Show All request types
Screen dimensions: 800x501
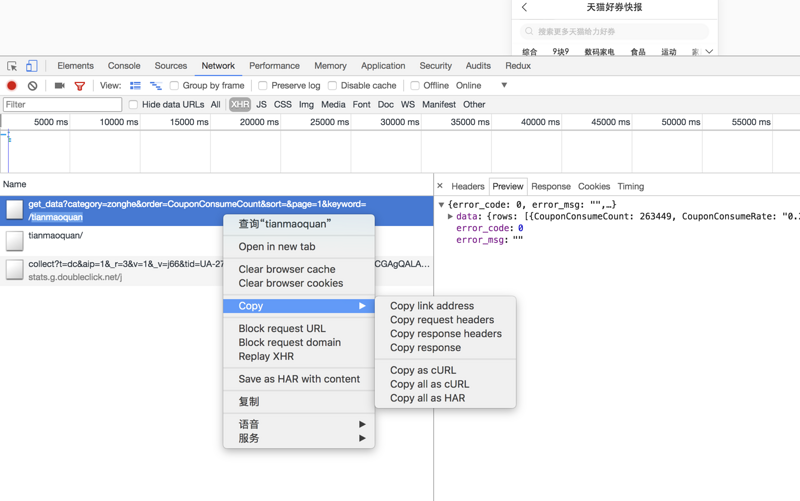pyautogui.click(x=215, y=105)
